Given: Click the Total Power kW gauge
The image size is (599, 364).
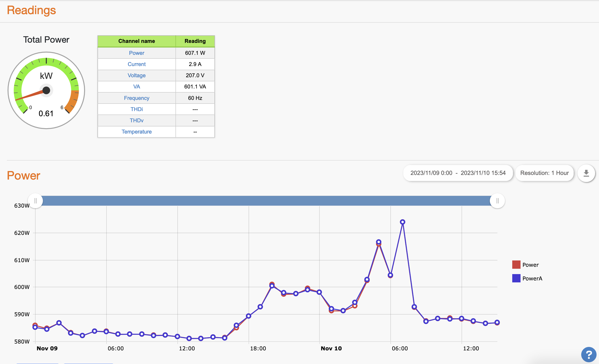Looking at the screenshot, I should pos(46,90).
